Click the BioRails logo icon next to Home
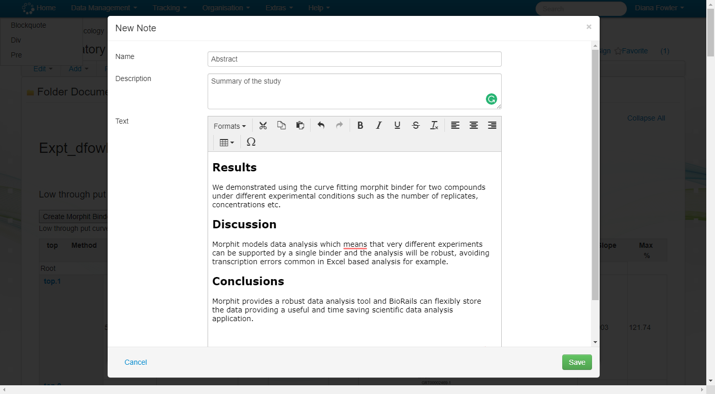 click(x=28, y=8)
